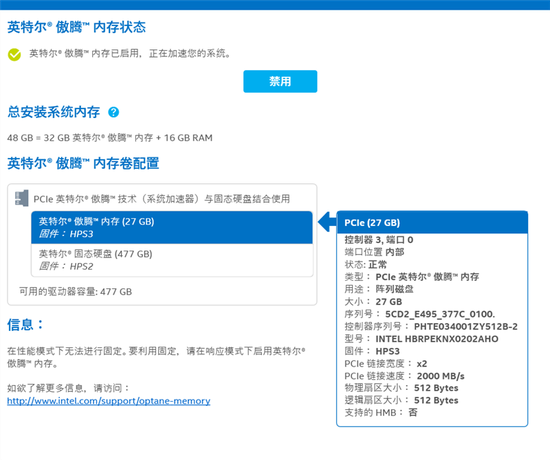Click the 大小： 27 GB line

tap(373, 301)
